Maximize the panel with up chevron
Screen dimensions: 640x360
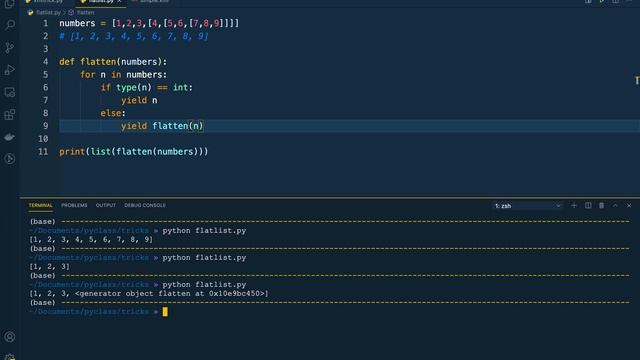coord(615,206)
